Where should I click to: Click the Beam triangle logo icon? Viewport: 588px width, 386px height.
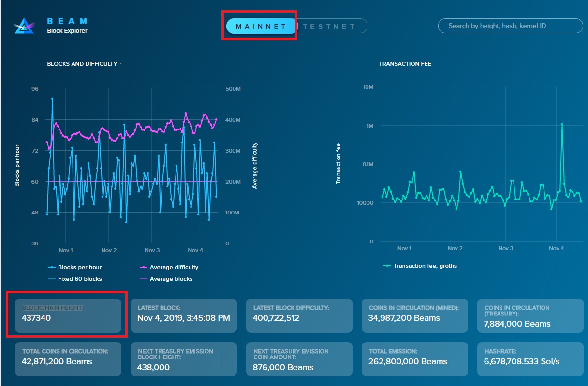coord(23,26)
